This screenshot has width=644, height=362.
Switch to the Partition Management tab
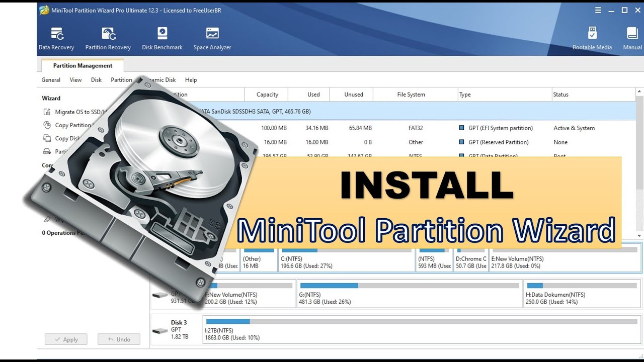[x=83, y=65]
